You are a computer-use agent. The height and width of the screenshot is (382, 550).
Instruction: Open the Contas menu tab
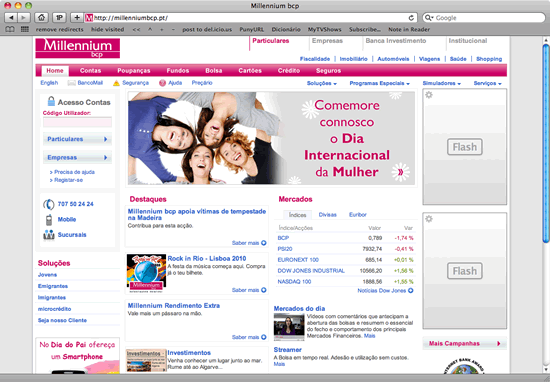click(90, 71)
